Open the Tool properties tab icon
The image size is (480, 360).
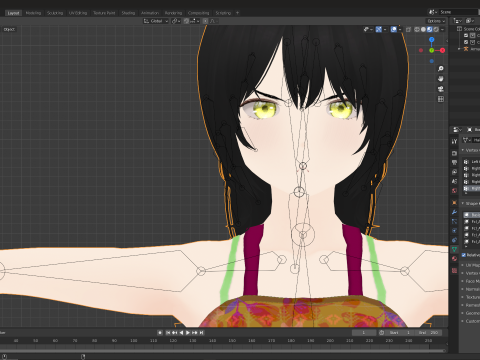click(454, 141)
